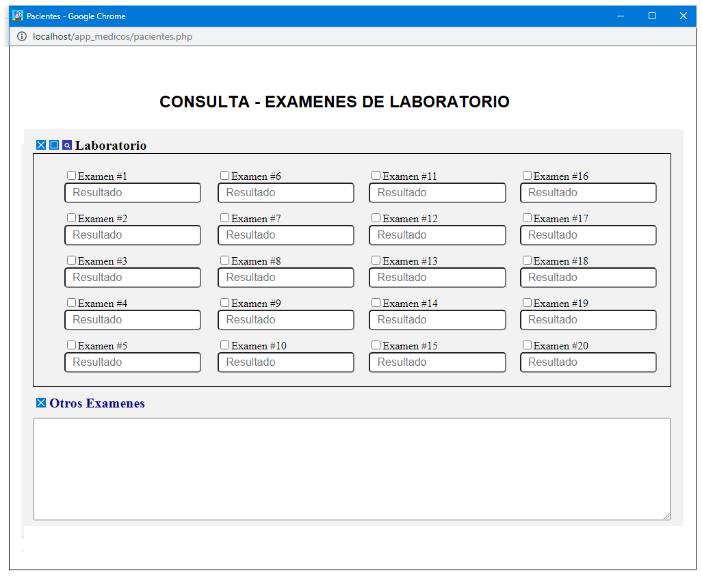Click the Resultado box under Examen #20
Screen dimensions: 702x588
(588, 362)
